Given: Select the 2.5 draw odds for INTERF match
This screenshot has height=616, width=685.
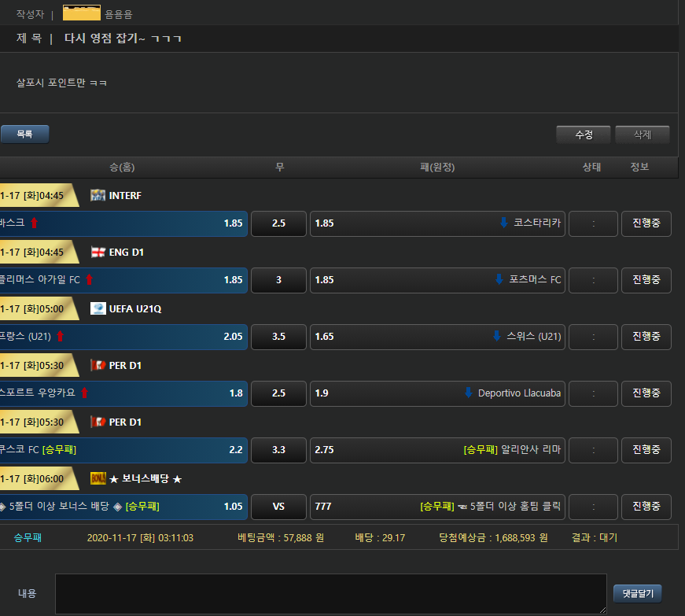Looking at the screenshot, I should tap(278, 223).
